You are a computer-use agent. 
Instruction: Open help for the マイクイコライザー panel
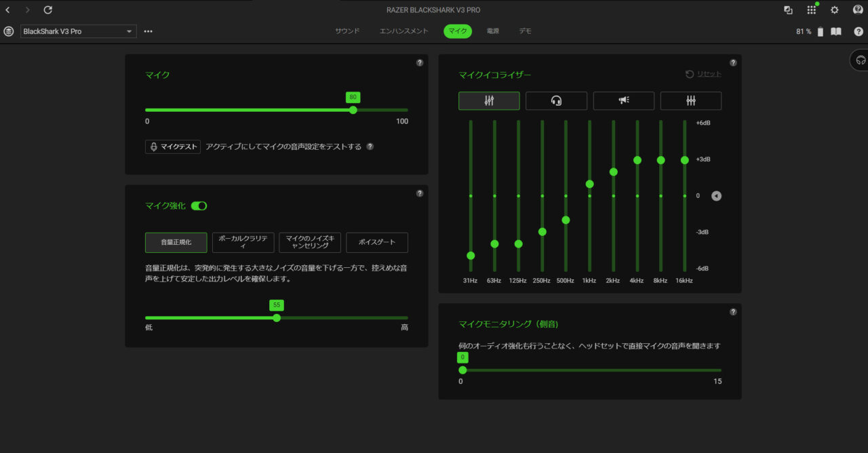tap(733, 62)
